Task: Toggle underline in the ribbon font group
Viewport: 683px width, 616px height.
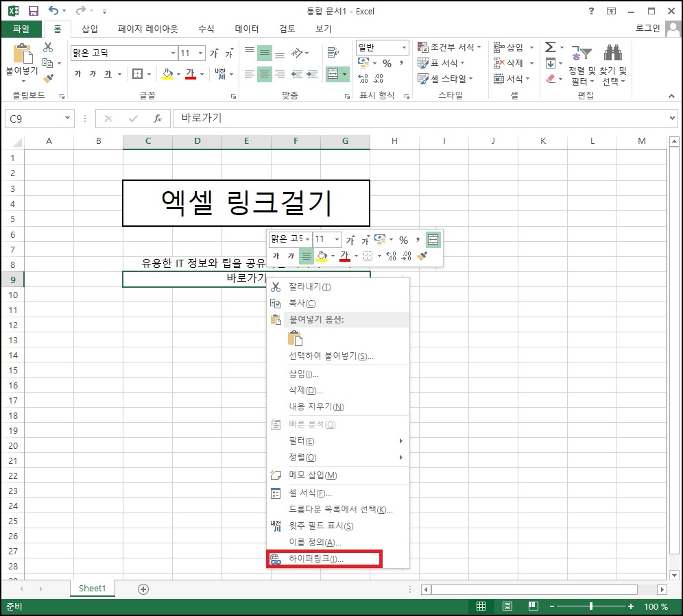Action: tap(108, 74)
